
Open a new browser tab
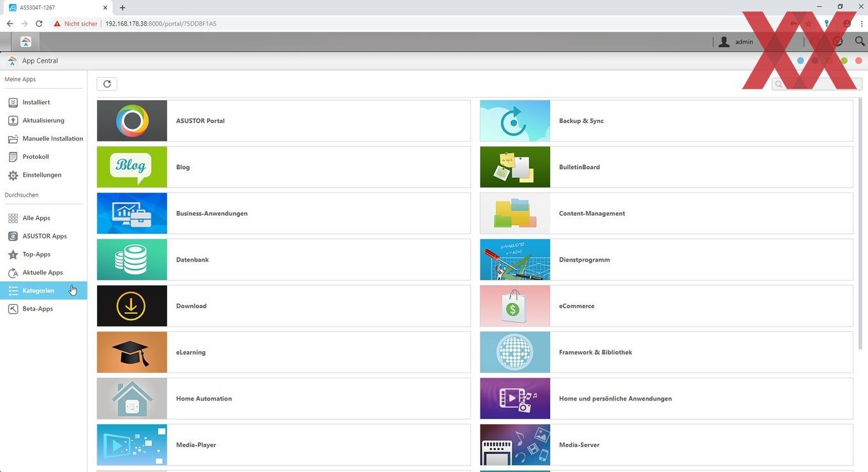123,8
